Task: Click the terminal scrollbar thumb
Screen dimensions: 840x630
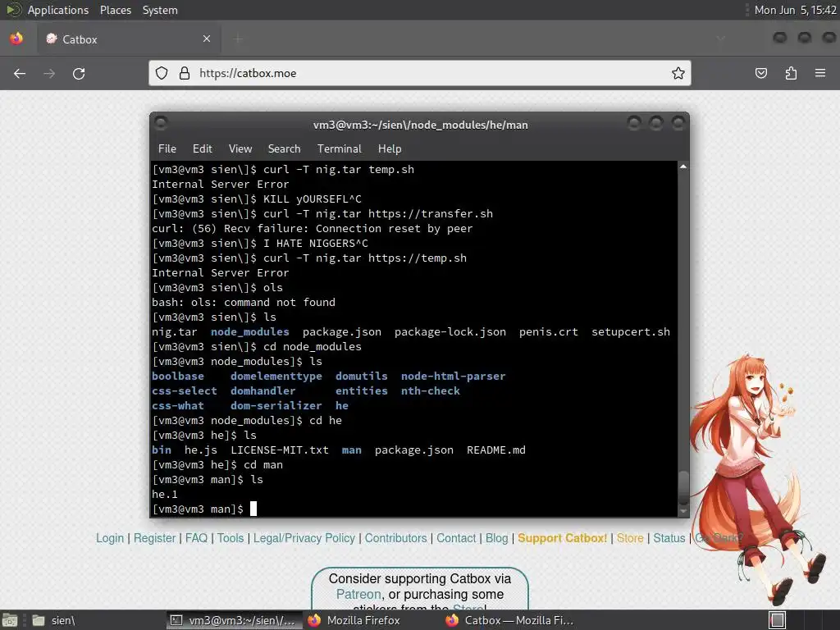Action: point(683,487)
